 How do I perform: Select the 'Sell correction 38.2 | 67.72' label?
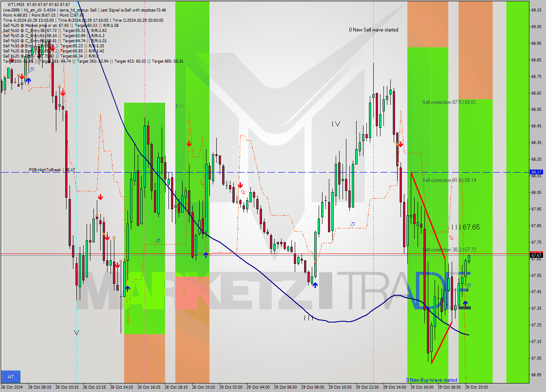[449, 250]
